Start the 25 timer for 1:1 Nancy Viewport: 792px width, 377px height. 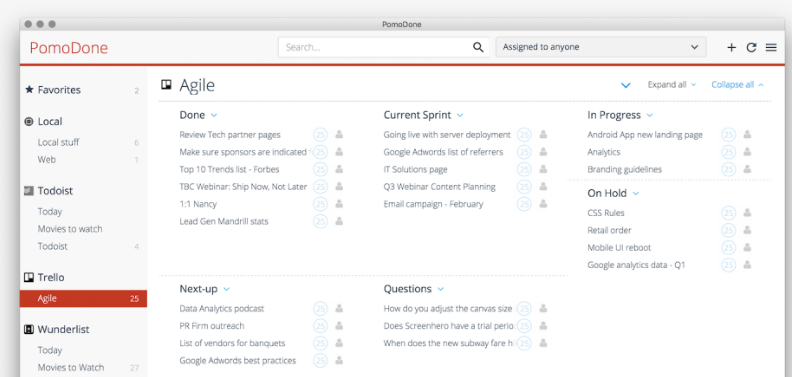tap(320, 204)
